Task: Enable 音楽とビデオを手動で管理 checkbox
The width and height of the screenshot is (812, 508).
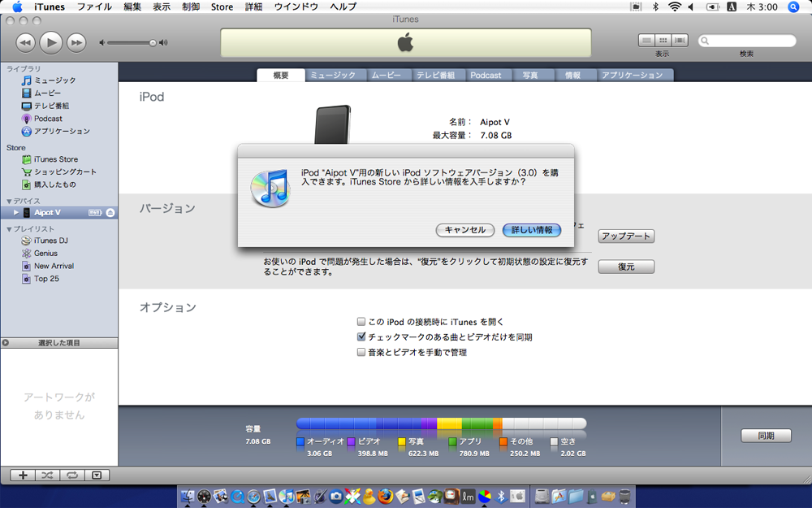Action: (x=361, y=353)
